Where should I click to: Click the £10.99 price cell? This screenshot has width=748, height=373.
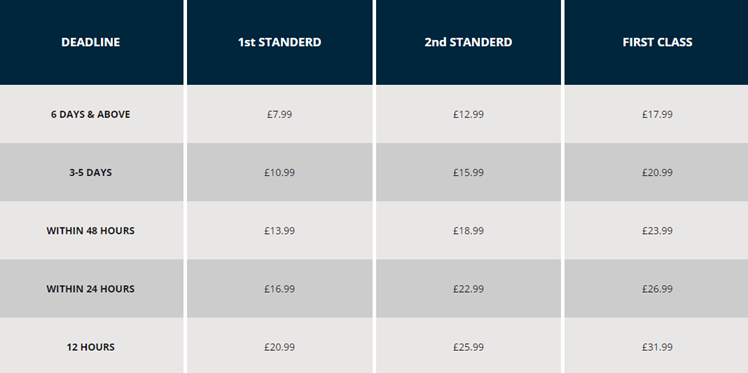click(280, 173)
